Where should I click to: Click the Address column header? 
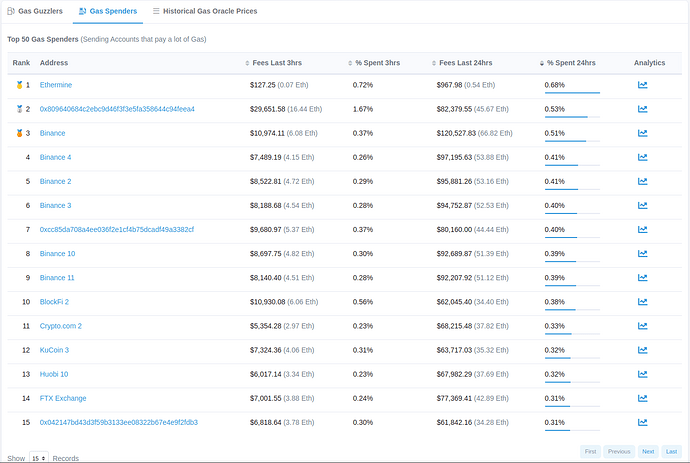[54, 63]
